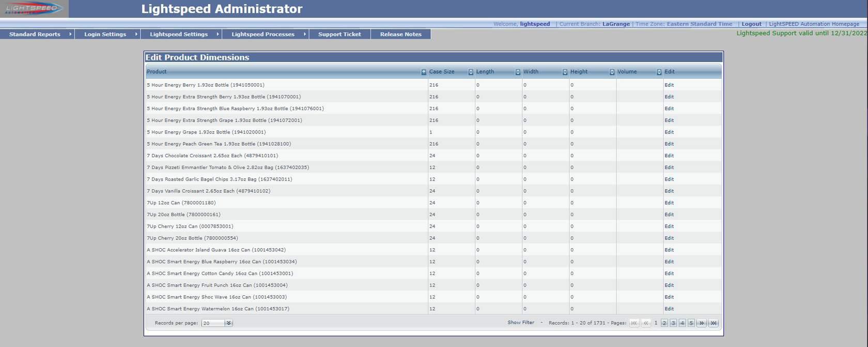This screenshot has height=347, width=868.
Task: Expand the Standard Reports menu arrow
Action: coord(70,34)
